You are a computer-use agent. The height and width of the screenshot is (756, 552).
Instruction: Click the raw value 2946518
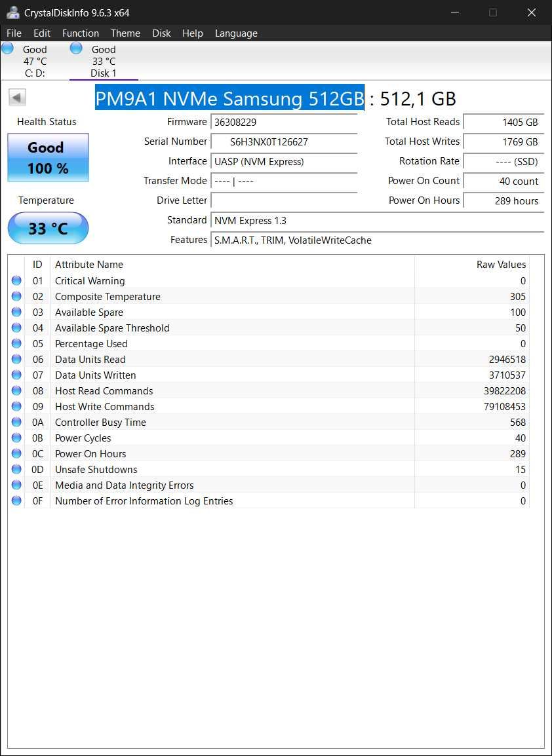tap(507, 360)
